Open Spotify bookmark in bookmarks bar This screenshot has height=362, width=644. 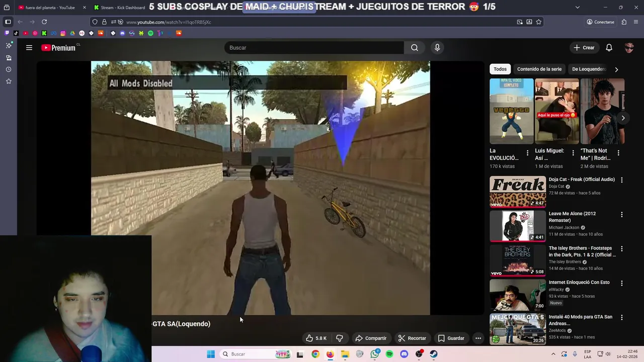point(150,33)
